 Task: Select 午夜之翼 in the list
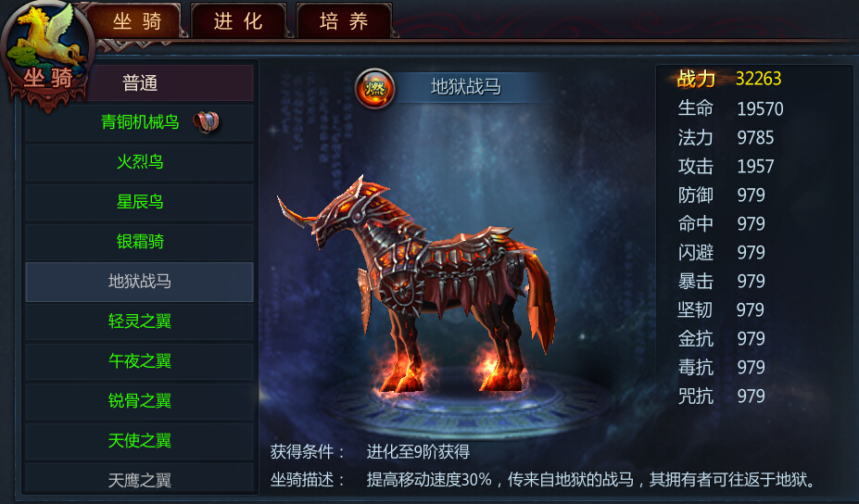pos(139,361)
